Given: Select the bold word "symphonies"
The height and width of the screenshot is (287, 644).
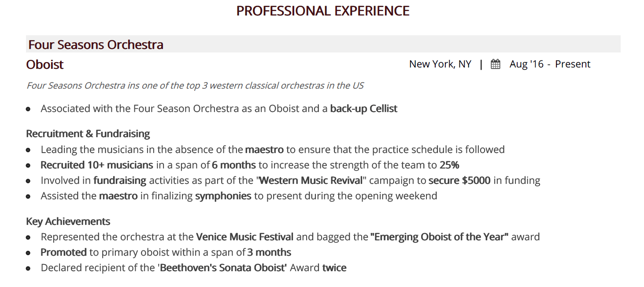Looking at the screenshot, I should pos(223,196).
